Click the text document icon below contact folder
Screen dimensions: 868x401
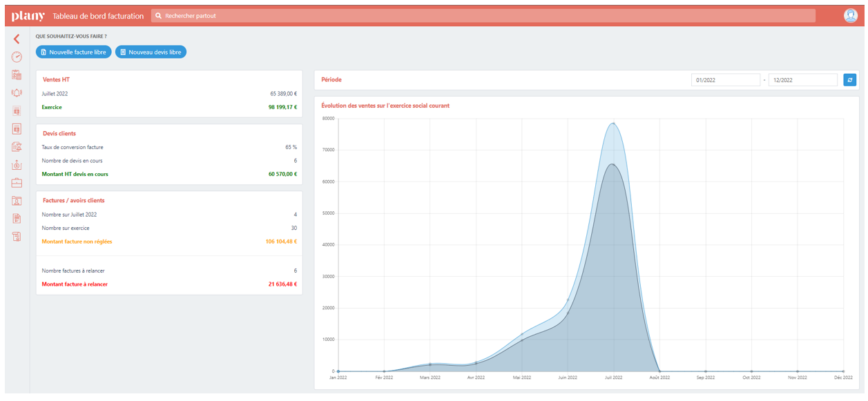pyautogui.click(x=17, y=219)
